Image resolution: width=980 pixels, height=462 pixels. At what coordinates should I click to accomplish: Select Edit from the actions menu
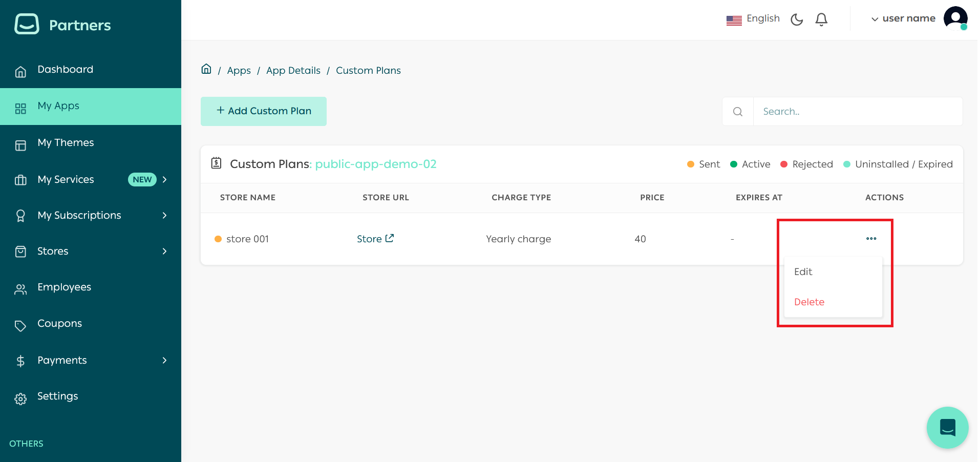[802, 271]
